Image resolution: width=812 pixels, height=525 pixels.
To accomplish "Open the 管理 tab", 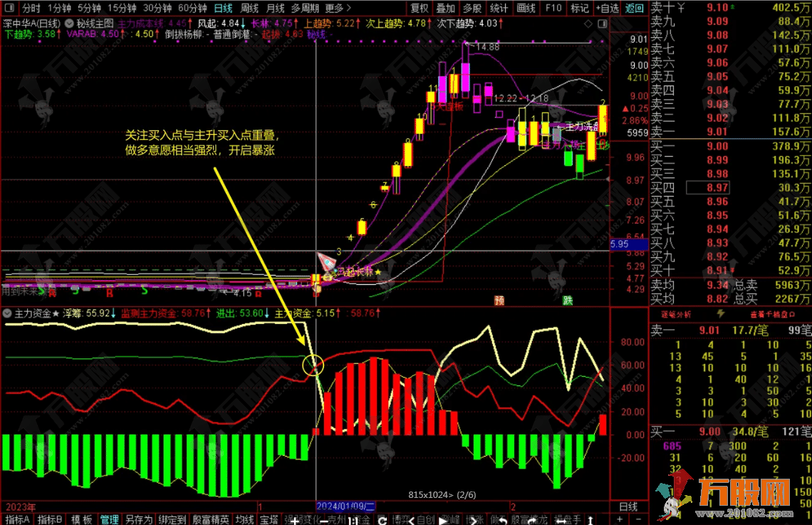I will [109, 519].
